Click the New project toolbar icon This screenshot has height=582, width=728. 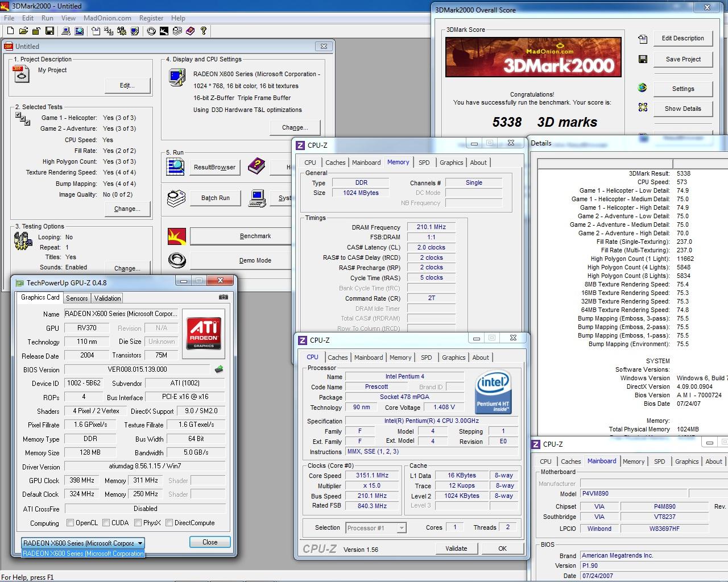11,31
